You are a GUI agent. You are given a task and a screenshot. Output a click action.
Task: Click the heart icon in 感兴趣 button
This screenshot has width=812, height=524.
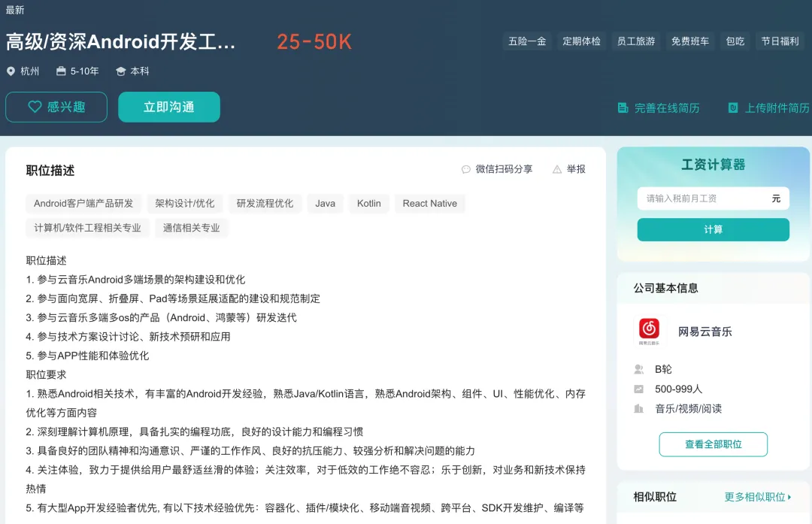point(35,107)
